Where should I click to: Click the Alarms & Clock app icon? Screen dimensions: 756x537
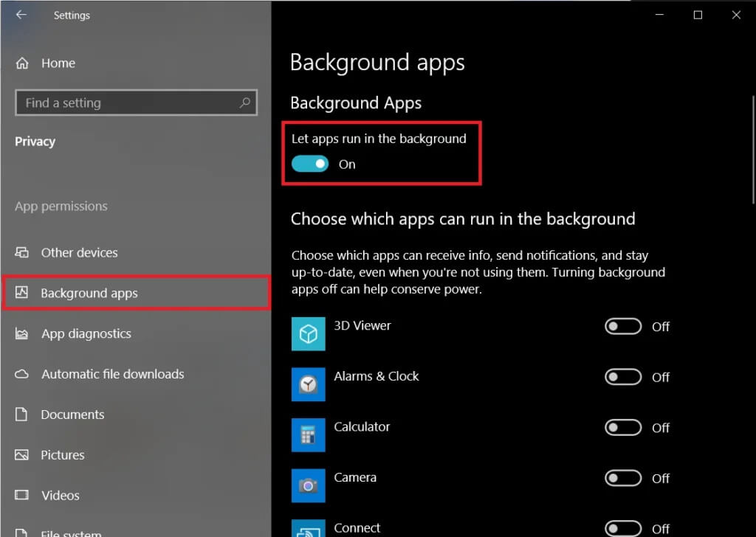309,384
